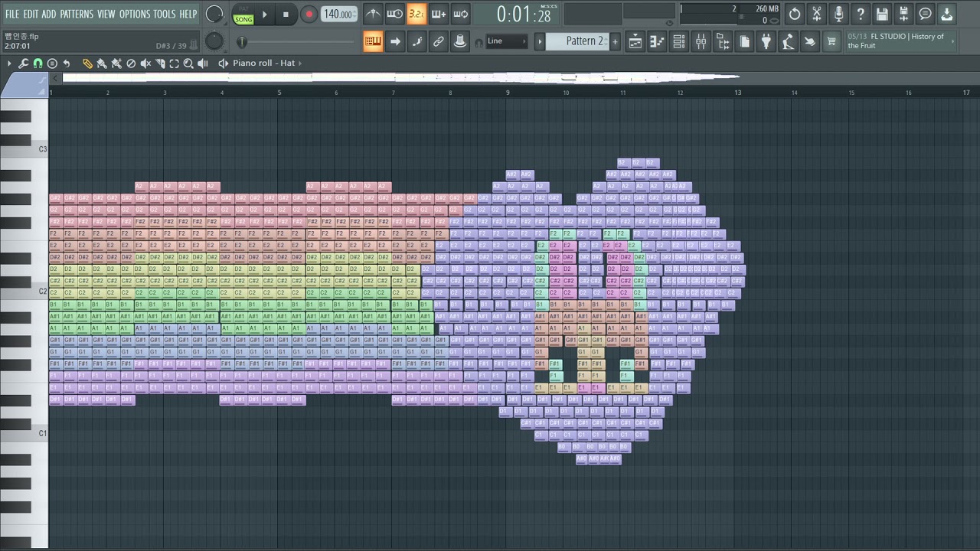This screenshot has height=551, width=980.
Task: Save the project with floppy icon
Action: pos(882,14)
